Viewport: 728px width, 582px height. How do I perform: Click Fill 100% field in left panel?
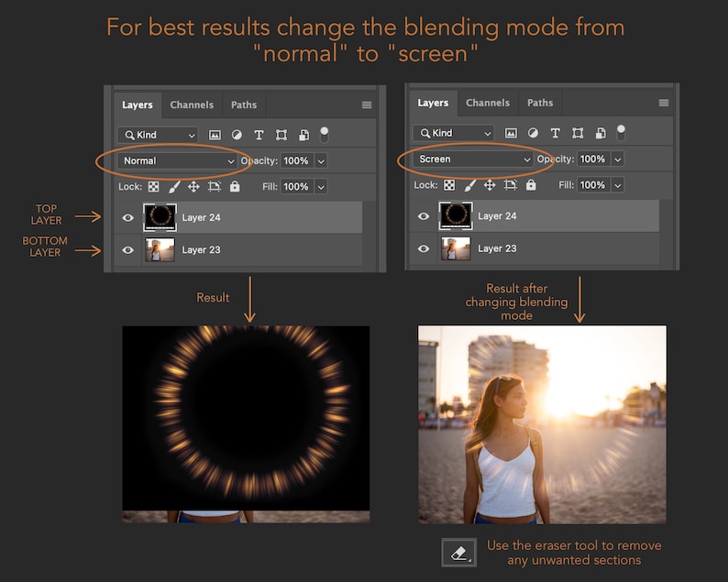pos(297,187)
